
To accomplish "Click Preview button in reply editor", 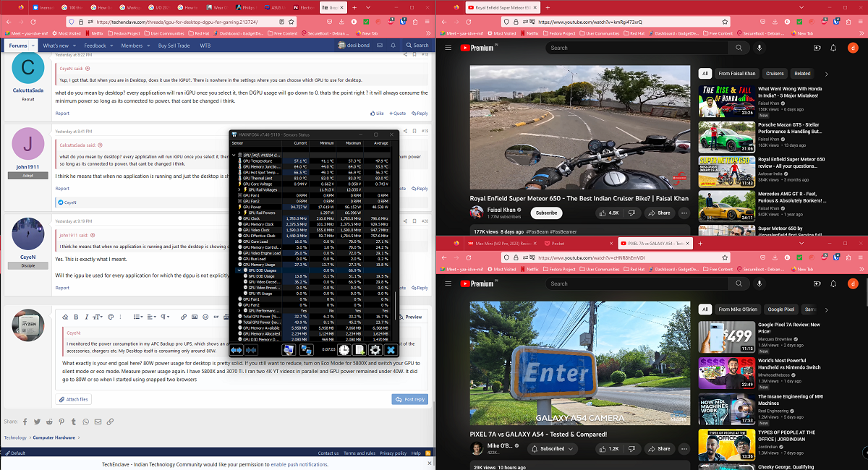I will pos(411,317).
